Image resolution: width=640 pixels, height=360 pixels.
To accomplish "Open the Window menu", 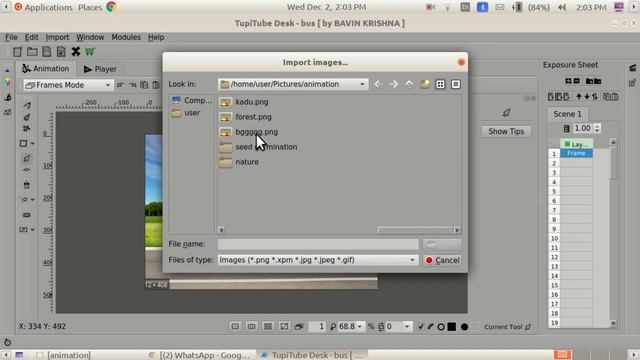I will [x=90, y=37].
